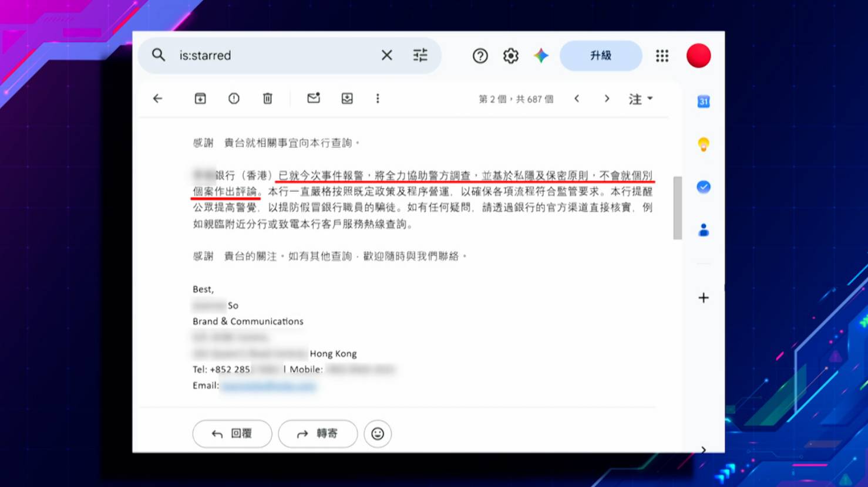This screenshot has width=868, height=487.
Task: Open Gmail settings gear
Action: [x=511, y=56]
